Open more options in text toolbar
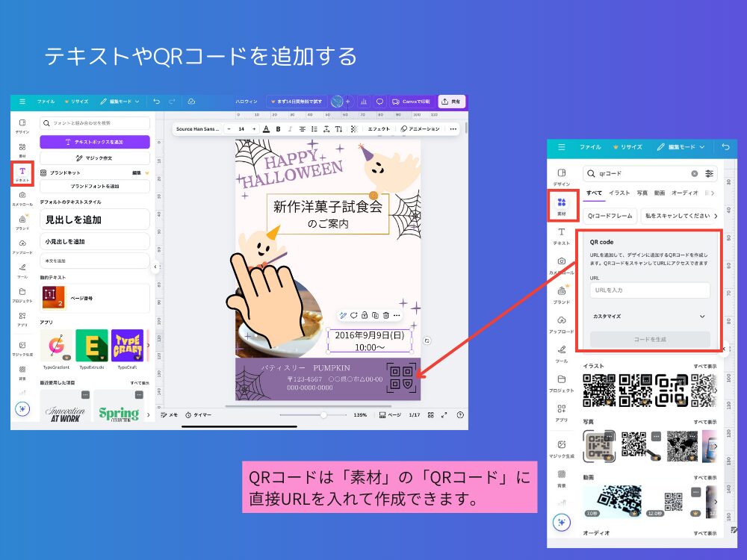 (453, 128)
